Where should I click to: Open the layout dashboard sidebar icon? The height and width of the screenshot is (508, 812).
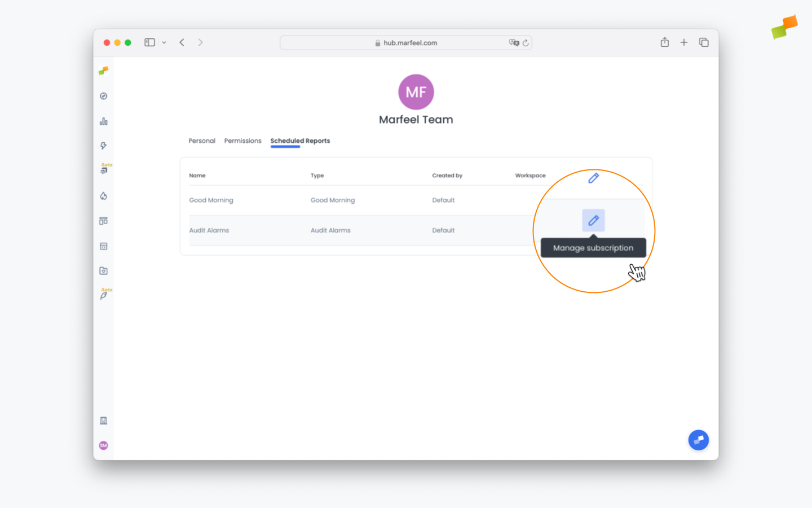103,221
